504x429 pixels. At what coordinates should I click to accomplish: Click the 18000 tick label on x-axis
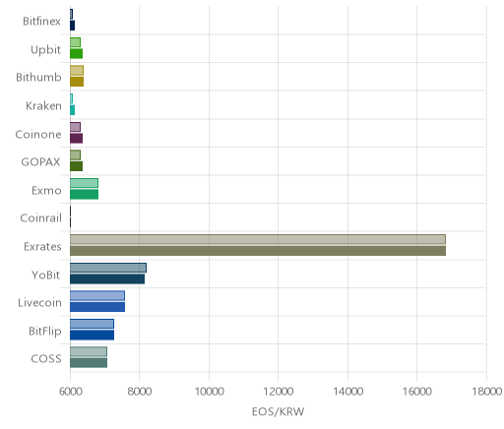[486, 392]
